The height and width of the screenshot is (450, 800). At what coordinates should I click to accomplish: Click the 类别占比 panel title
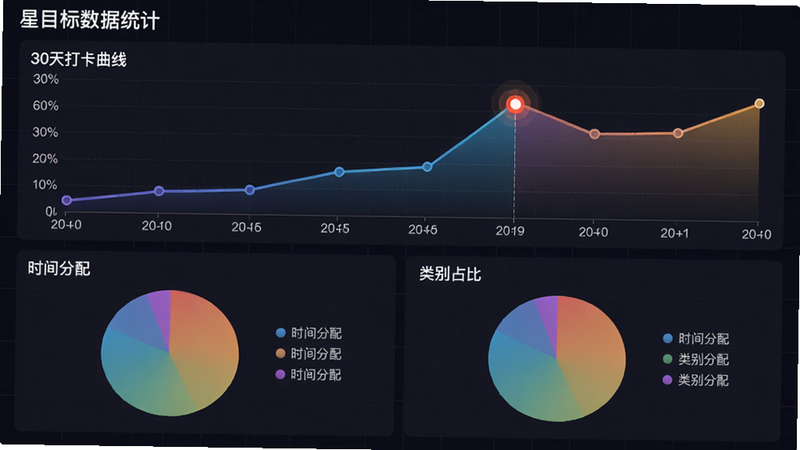450,274
